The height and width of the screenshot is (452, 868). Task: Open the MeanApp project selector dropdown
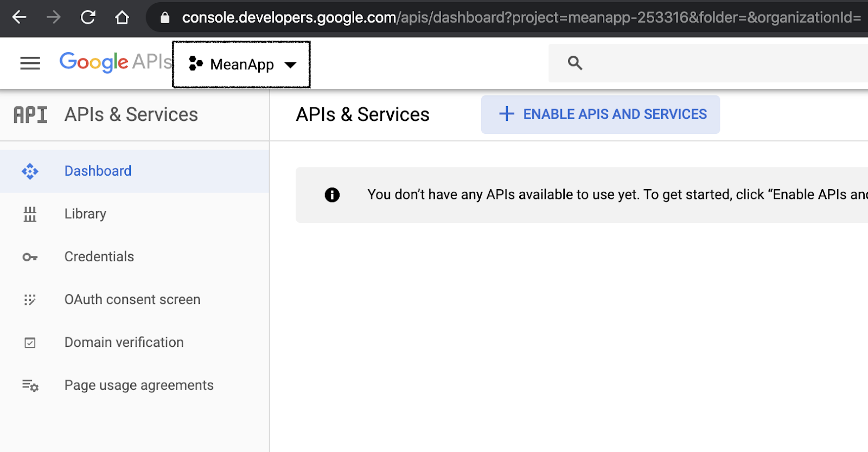click(242, 64)
